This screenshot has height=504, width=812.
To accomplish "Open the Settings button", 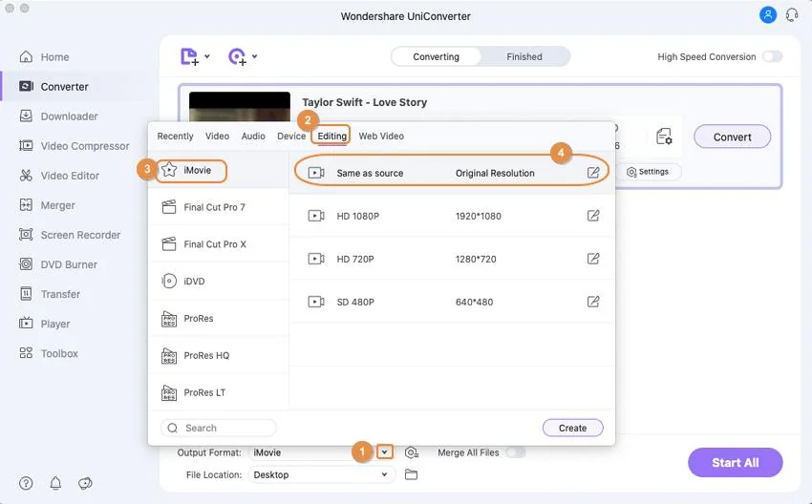I will click(648, 172).
